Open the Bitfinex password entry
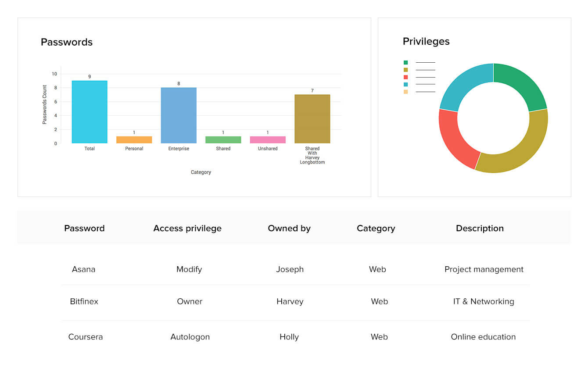588x375 pixels. (x=84, y=302)
